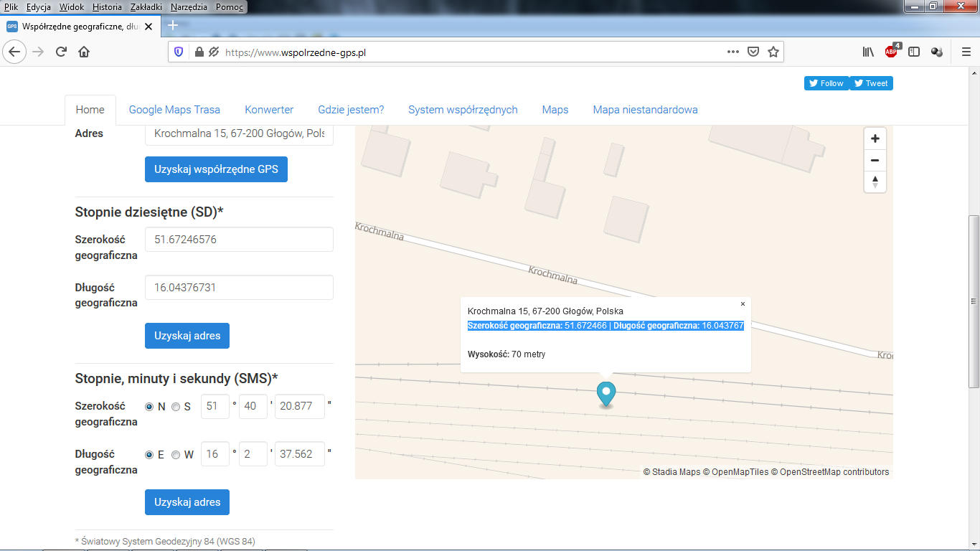Bookmark this page with the star

click(x=773, y=52)
